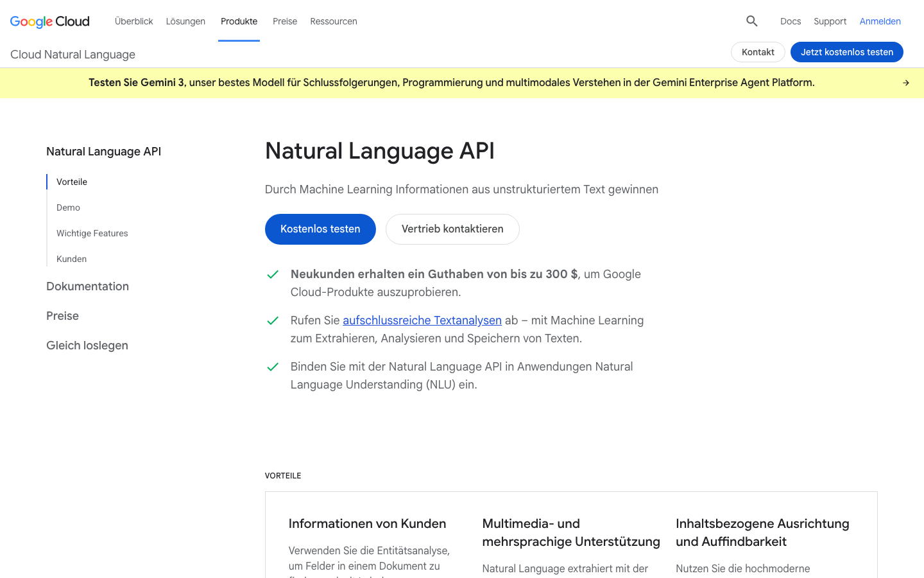Click the Natural Language API main heading
Image resolution: width=924 pixels, height=578 pixels.
(x=380, y=151)
